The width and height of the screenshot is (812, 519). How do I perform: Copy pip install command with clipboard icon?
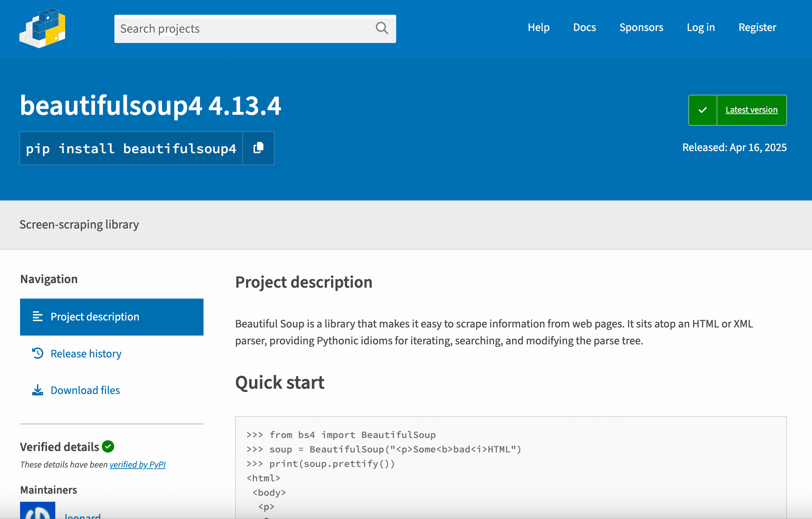(x=258, y=148)
